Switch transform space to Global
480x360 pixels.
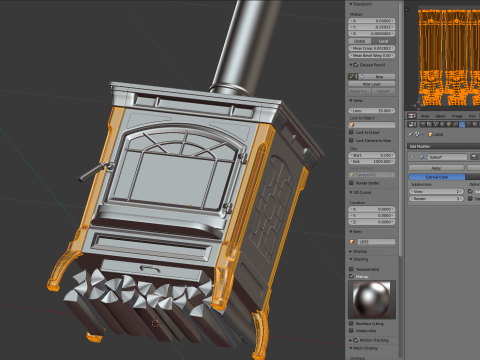pyautogui.click(x=360, y=41)
